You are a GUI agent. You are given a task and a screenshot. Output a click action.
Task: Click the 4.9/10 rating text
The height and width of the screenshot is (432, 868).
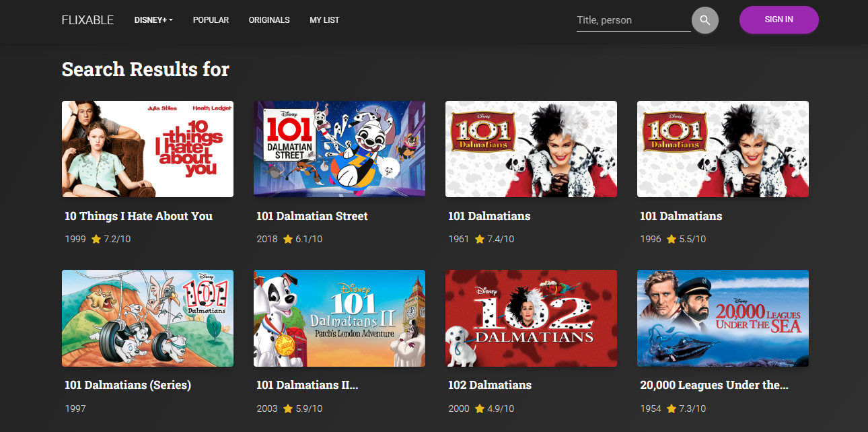tap(501, 408)
